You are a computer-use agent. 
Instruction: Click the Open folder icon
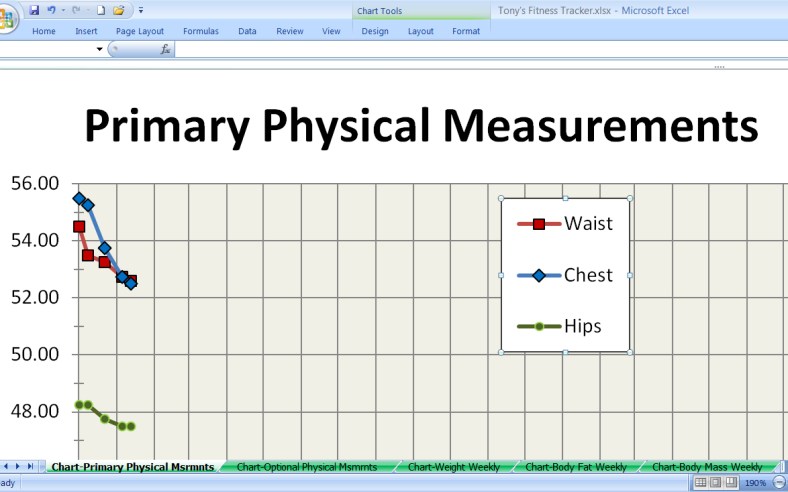pyautogui.click(x=119, y=10)
